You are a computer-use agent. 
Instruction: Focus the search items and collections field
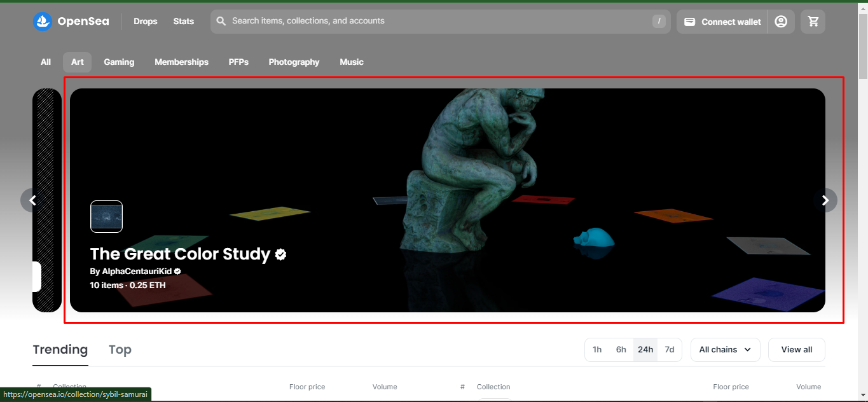(x=440, y=21)
